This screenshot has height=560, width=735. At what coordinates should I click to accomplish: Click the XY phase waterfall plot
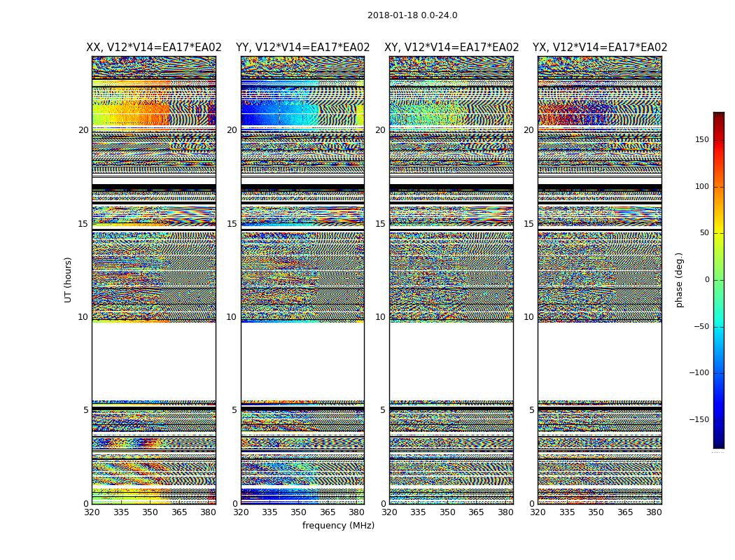451,280
